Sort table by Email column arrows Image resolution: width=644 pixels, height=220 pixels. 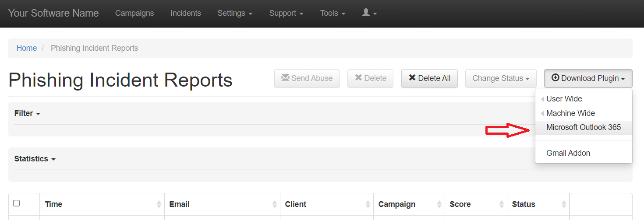pos(275,204)
